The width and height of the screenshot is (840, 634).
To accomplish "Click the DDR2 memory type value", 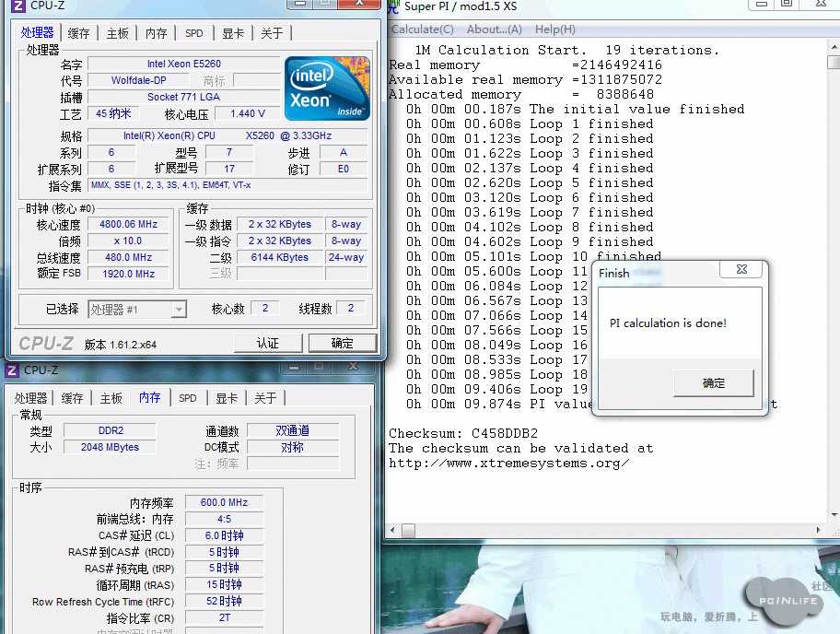I will coord(111,430).
